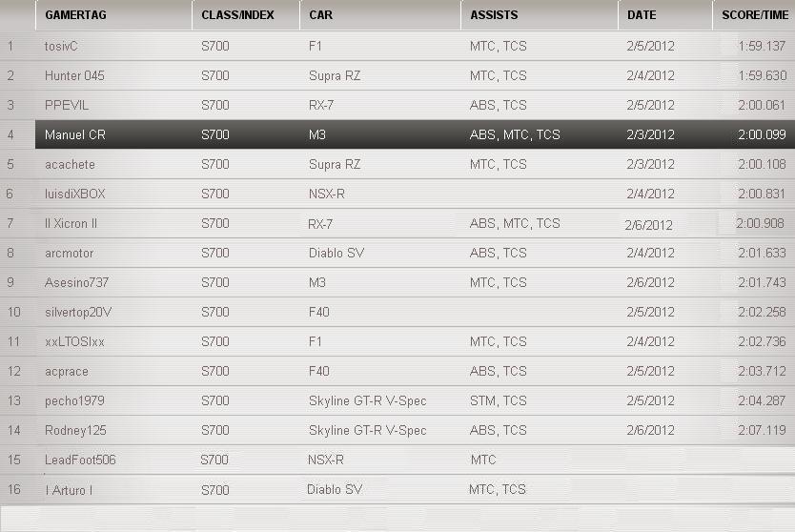The width and height of the screenshot is (795, 532).
Task: Click pecho1979's Skyline GT-R V-Spec car
Action: point(367,400)
